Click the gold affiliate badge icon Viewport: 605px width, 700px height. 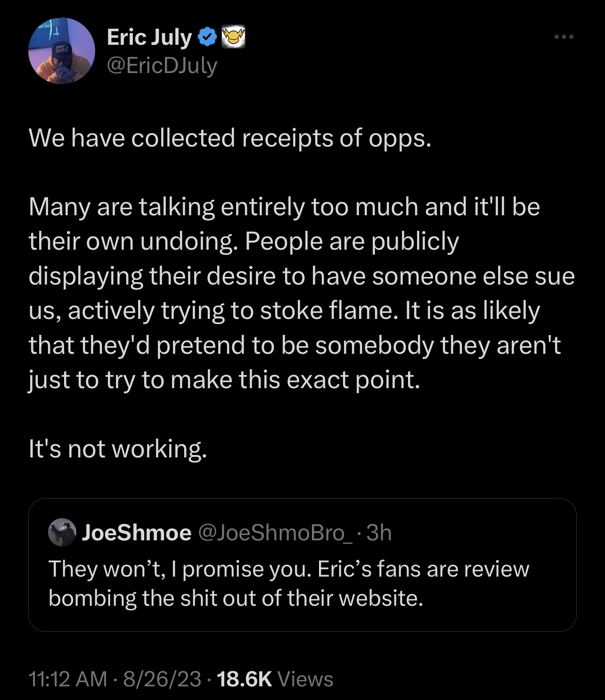click(234, 37)
